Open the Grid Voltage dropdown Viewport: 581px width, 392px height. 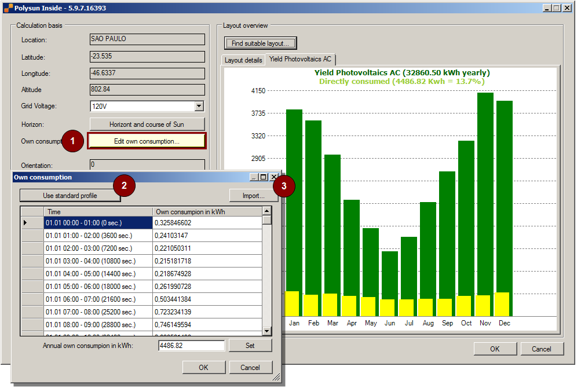pos(199,106)
